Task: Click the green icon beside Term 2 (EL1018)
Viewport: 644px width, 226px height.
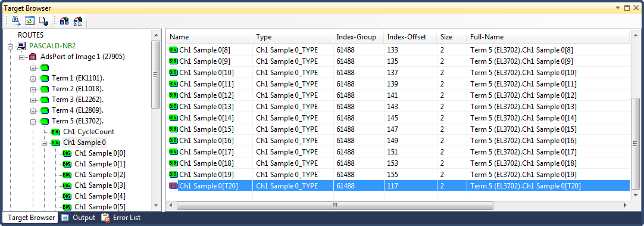Action: (x=45, y=89)
